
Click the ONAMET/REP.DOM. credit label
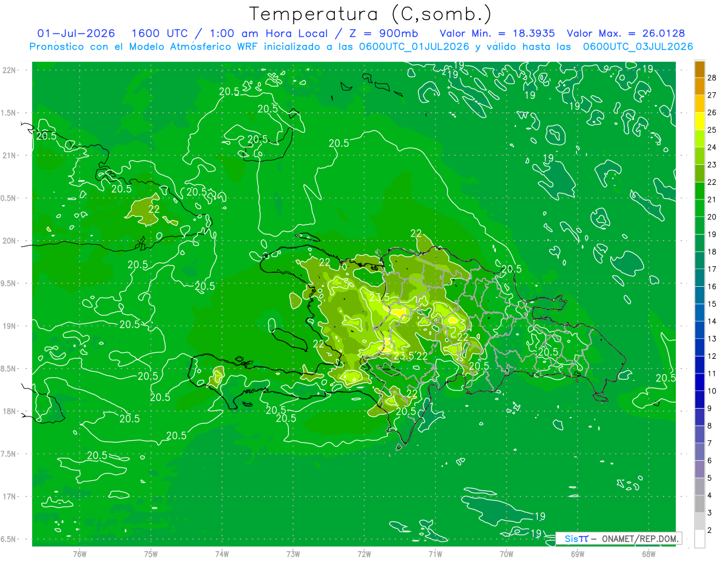pos(639,538)
